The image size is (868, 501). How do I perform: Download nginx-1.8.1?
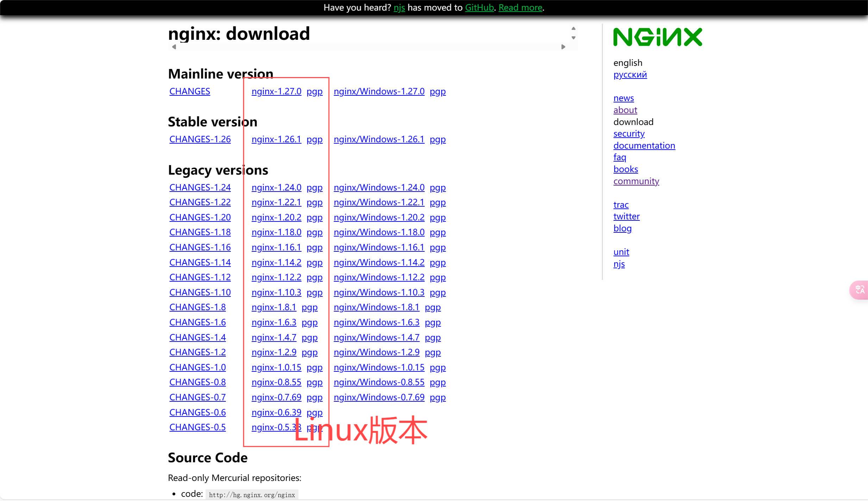coord(274,307)
